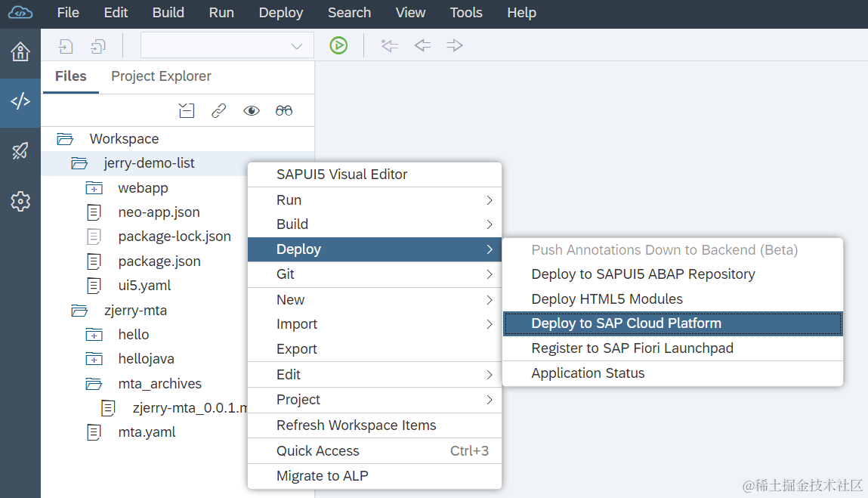Open the rocket Deployment icon in sidebar
Image resolution: width=868 pixels, height=498 pixels.
point(20,150)
